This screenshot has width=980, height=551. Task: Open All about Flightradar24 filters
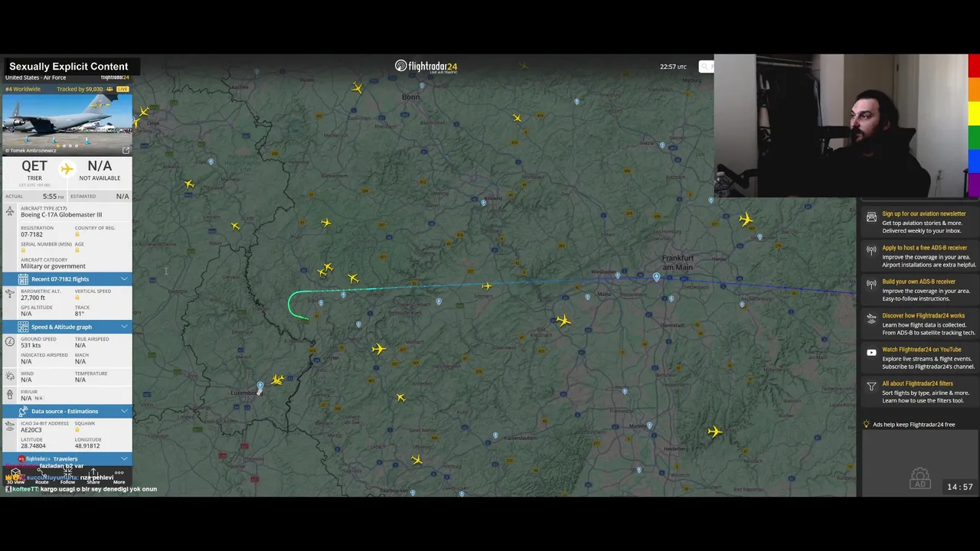[917, 383]
